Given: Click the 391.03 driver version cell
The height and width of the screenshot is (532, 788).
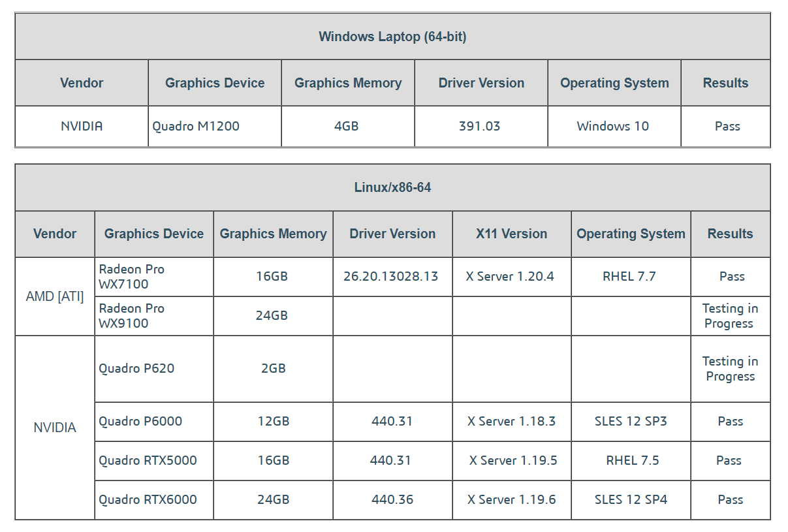Looking at the screenshot, I should click(481, 126).
